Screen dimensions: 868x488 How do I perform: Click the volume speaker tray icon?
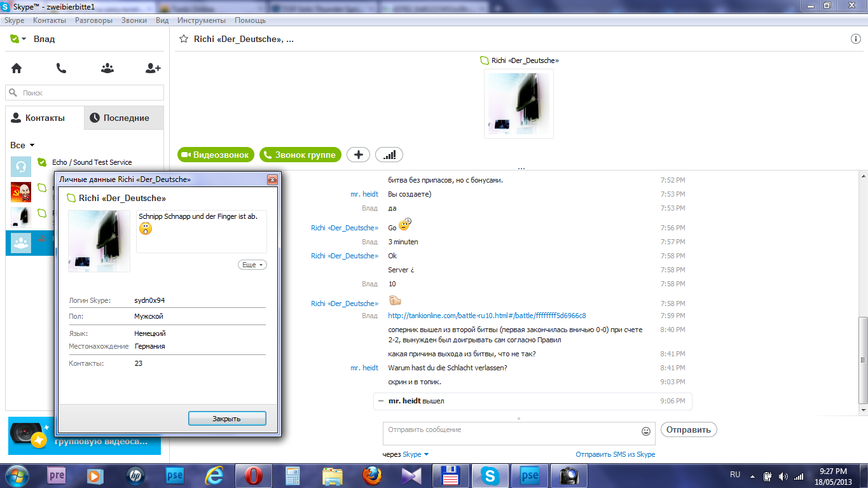(x=782, y=476)
